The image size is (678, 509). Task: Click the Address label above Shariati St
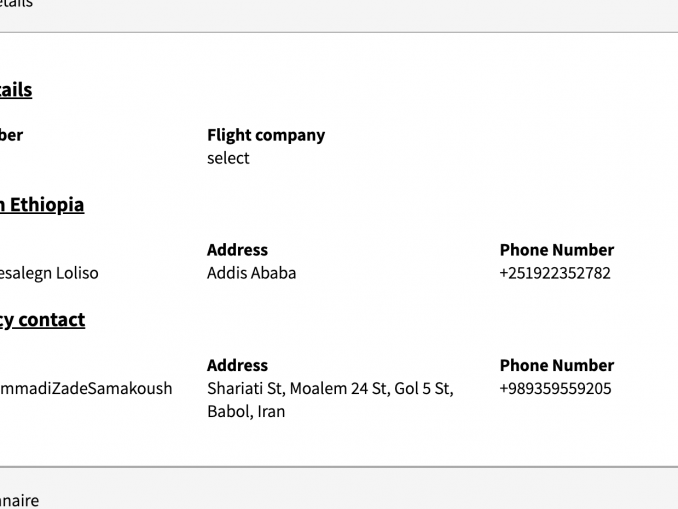click(x=237, y=365)
